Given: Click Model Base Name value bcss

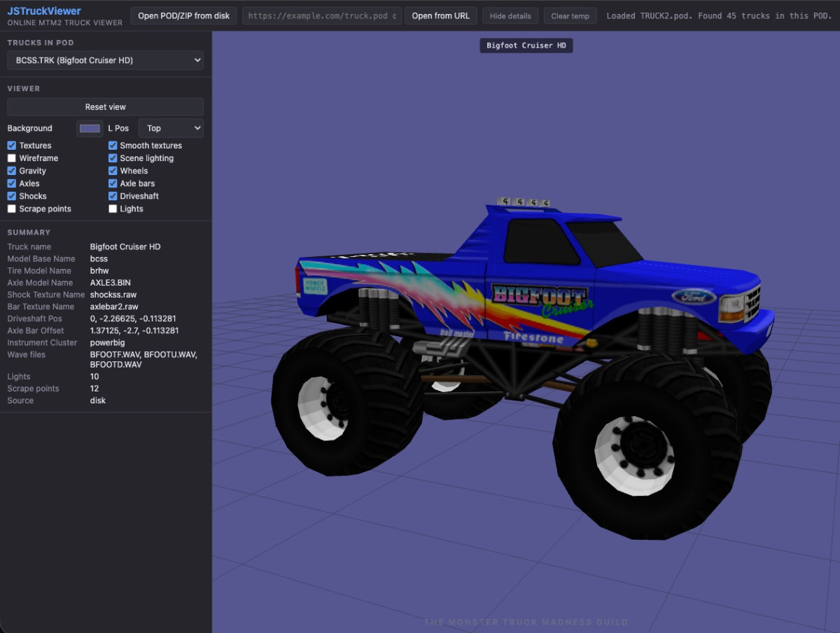Looking at the screenshot, I should point(99,259).
